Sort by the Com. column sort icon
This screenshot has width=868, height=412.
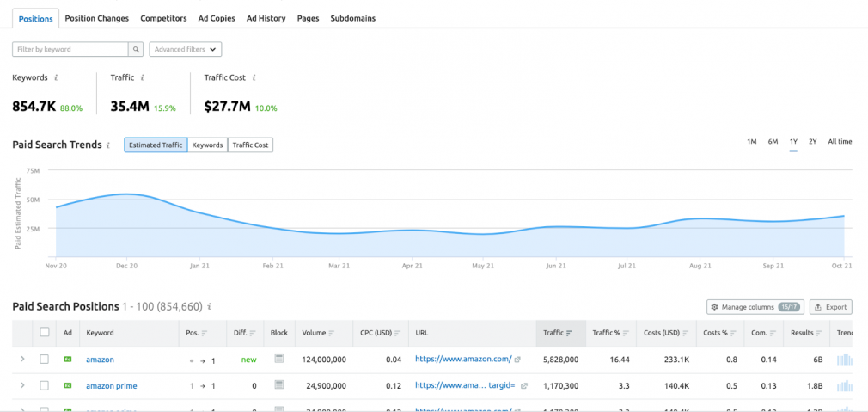(x=773, y=334)
